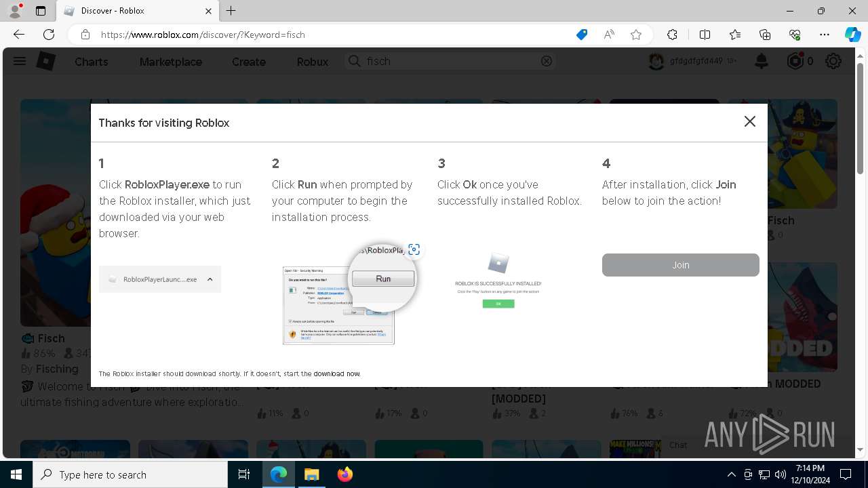
Task: Click the browser address bar URL
Action: click(203, 35)
